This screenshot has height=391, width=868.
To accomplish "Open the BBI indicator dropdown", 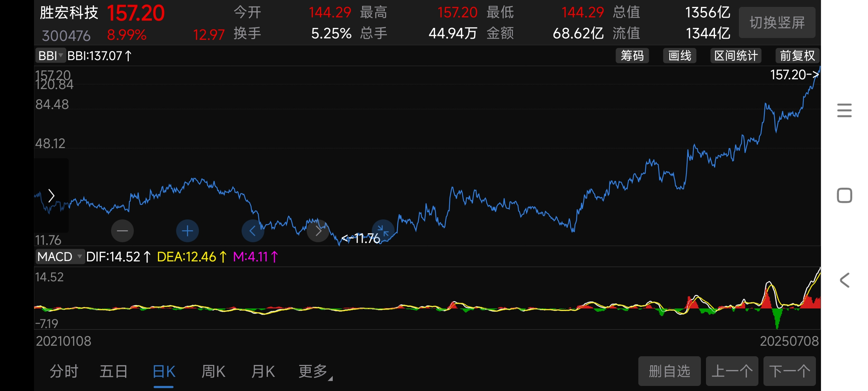I will [x=51, y=56].
